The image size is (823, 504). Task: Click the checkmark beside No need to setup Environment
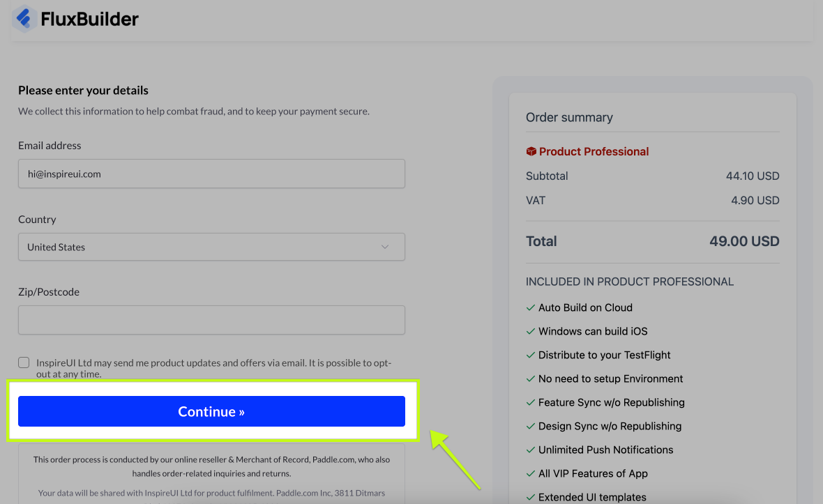530,379
